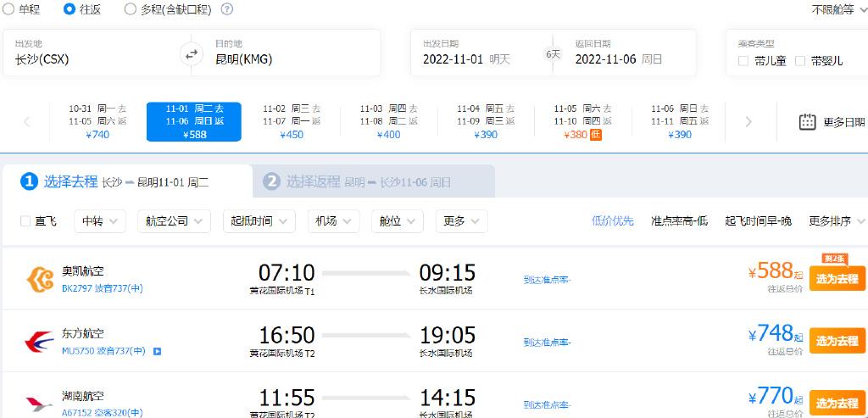Open the more dates calendar icon

[x=807, y=122]
